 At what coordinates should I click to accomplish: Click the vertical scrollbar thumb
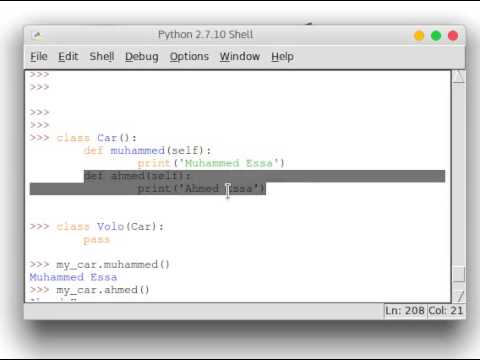tap(459, 275)
